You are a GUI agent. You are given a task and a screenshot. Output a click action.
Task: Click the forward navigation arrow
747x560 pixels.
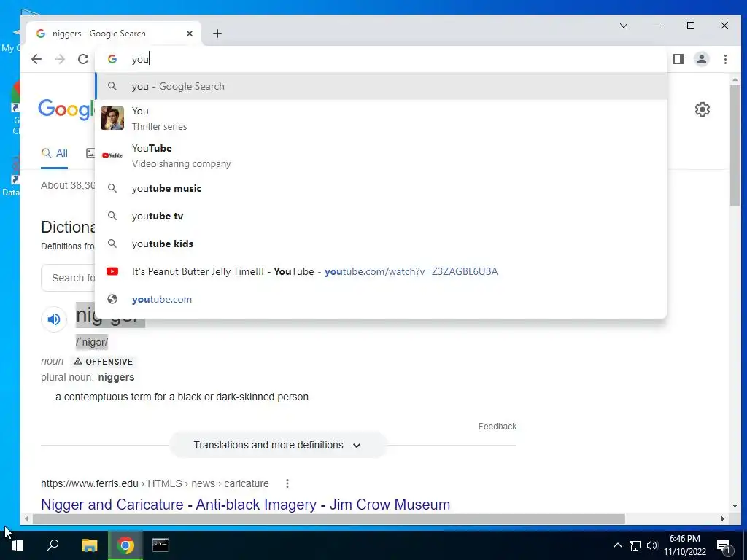click(x=60, y=59)
